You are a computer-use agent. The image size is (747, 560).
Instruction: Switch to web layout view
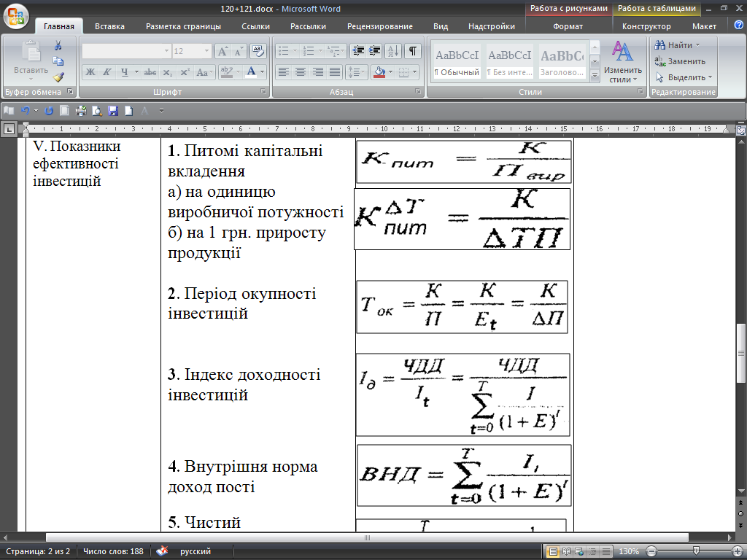coord(579,551)
